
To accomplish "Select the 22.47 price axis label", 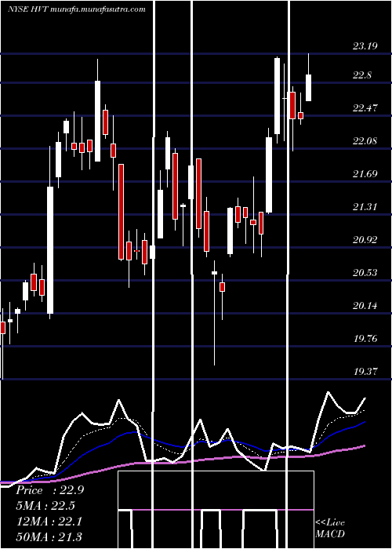I will click(x=365, y=108).
